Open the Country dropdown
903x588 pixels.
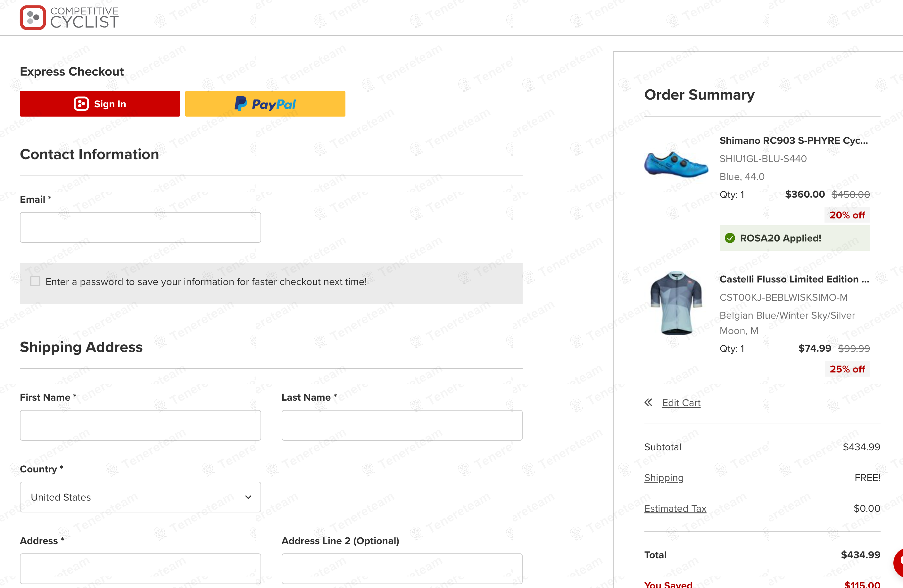(x=140, y=497)
